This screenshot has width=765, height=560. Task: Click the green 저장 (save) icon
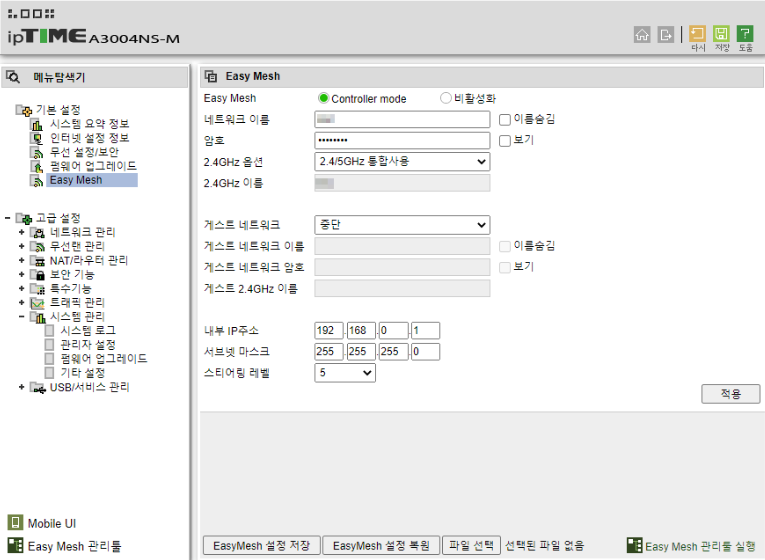pyautogui.click(x=721, y=35)
